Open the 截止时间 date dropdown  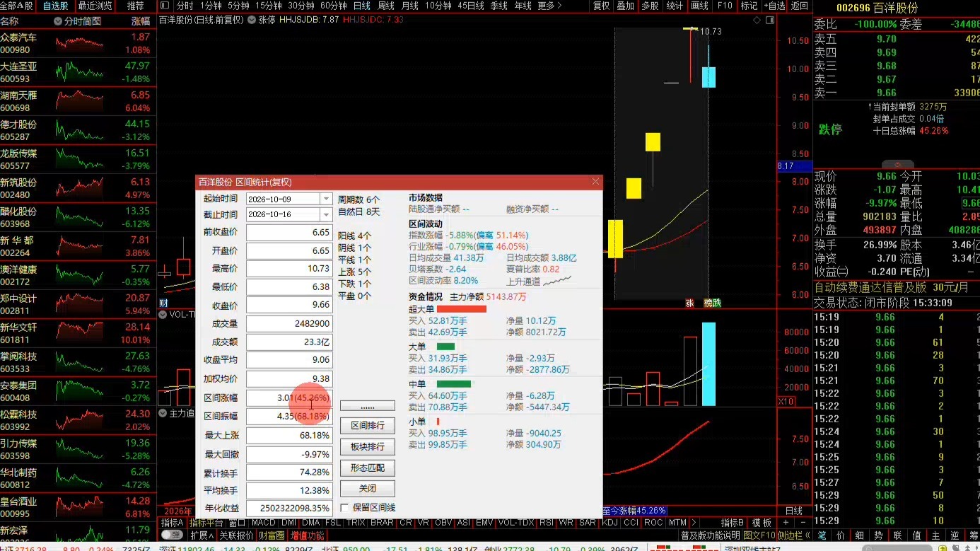[x=325, y=214]
